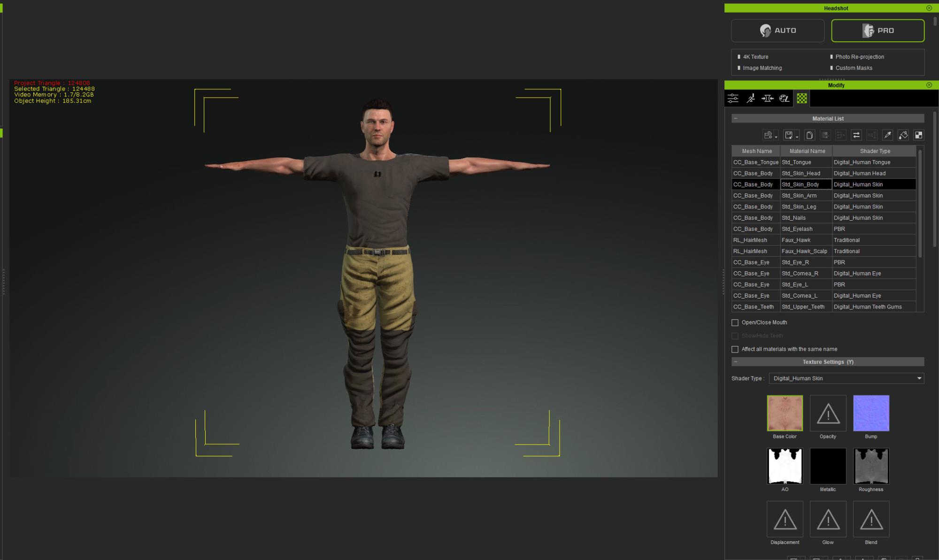The image size is (939, 560).
Task: Select the Std_Skin_Leg material row
Action: point(824,207)
